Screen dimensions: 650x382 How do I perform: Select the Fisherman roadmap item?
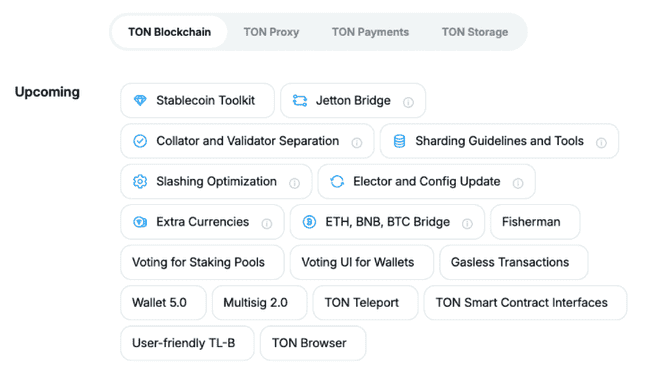click(535, 222)
